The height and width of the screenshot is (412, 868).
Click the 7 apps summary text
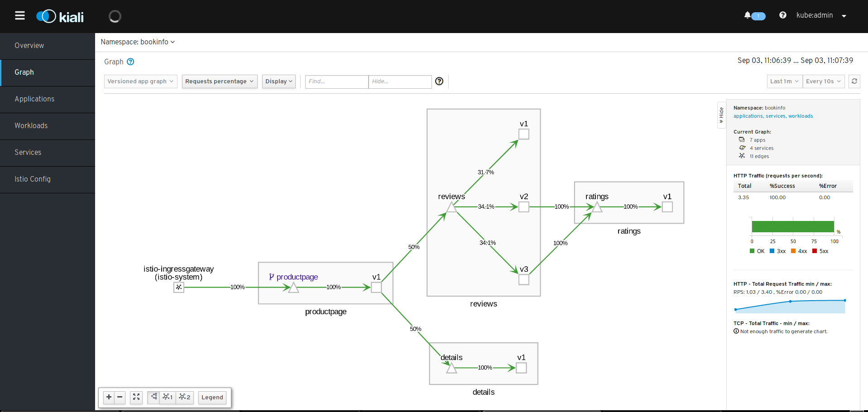point(758,140)
